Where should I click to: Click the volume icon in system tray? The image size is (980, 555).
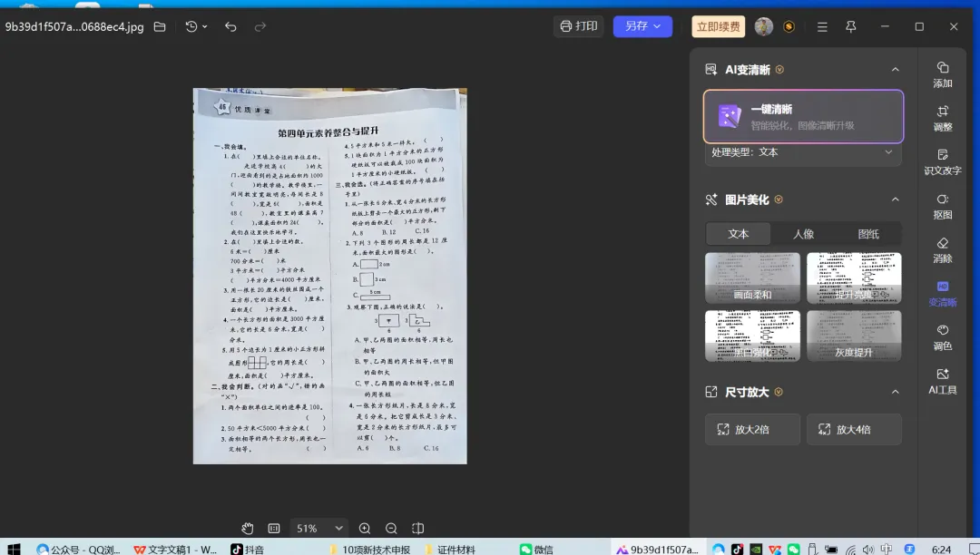point(868,550)
